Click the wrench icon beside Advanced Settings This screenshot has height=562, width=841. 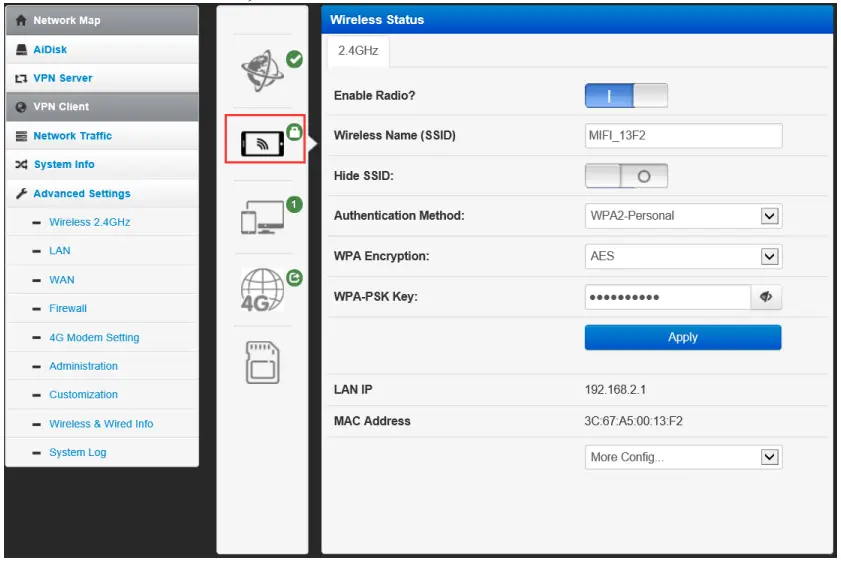click(21, 194)
